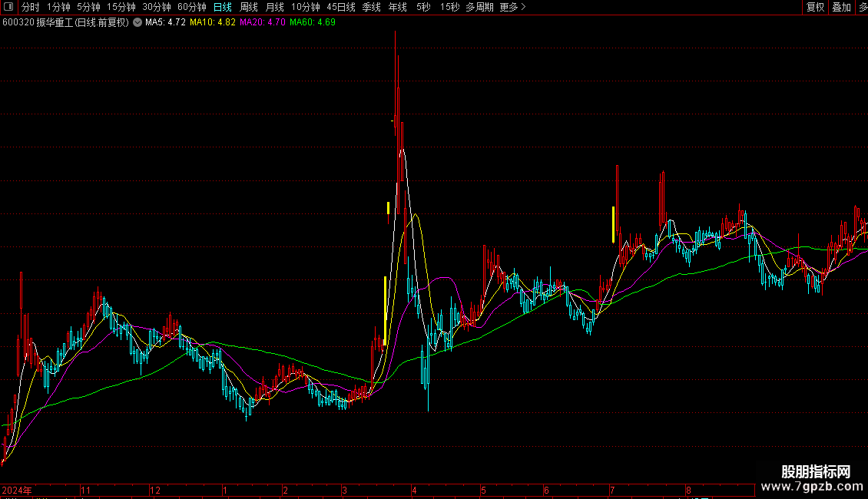Viewport: 868px width, 499px height.
Task: Click the month 7 marker on time axis
Action: pyautogui.click(x=612, y=490)
